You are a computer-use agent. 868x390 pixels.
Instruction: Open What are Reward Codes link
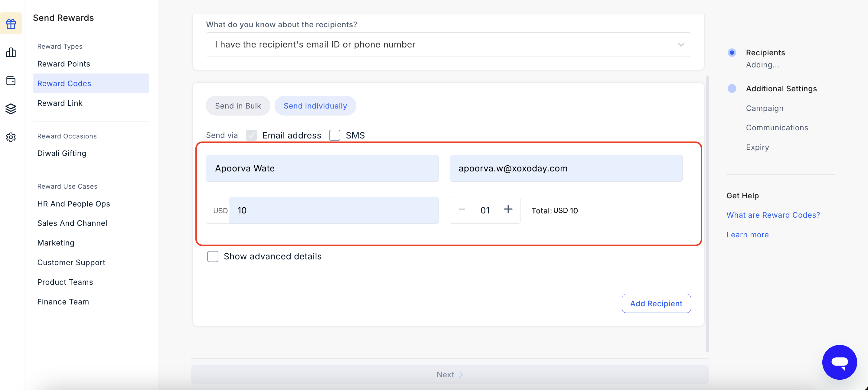tap(773, 215)
